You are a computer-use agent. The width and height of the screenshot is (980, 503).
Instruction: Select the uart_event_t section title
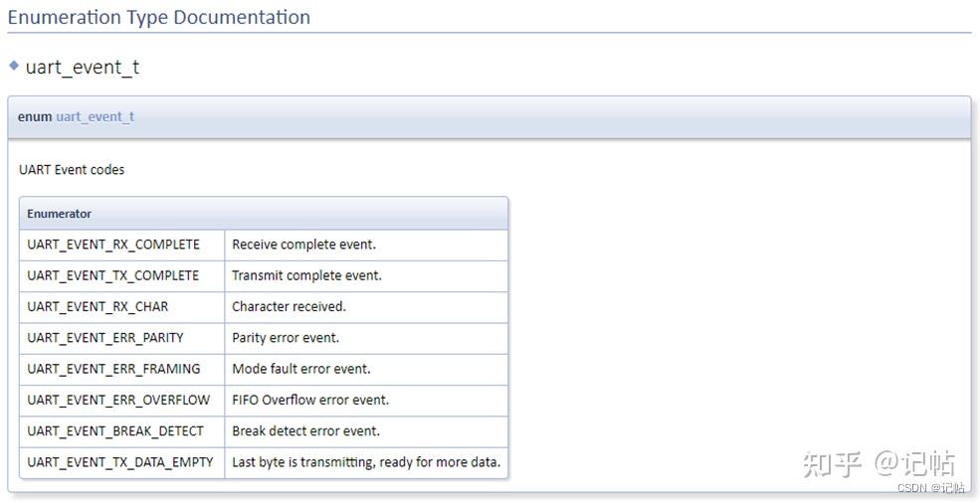tap(83, 68)
